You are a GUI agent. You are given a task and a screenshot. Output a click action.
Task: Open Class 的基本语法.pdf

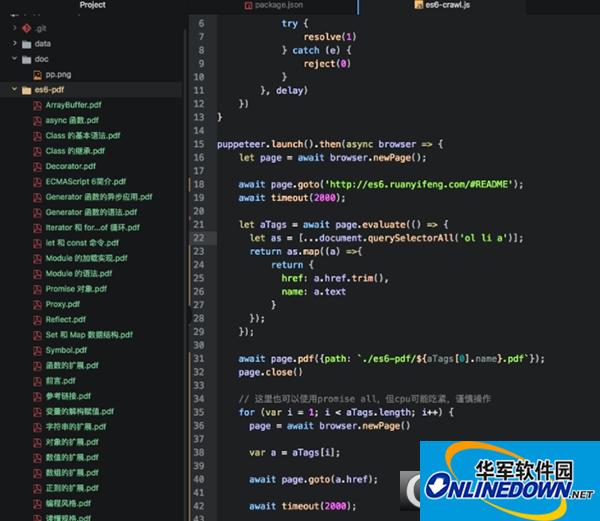tap(83, 135)
